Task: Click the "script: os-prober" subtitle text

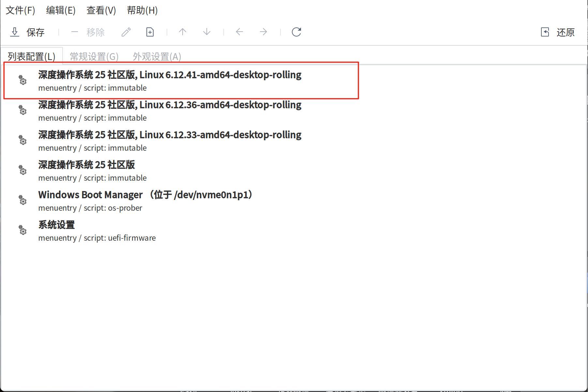Action: point(113,208)
